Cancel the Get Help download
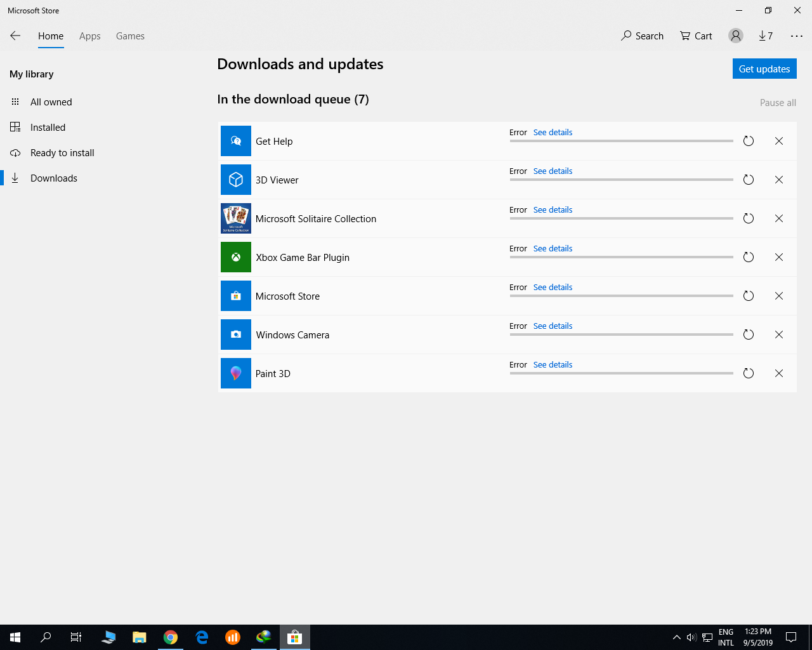812x650 pixels. click(x=779, y=141)
